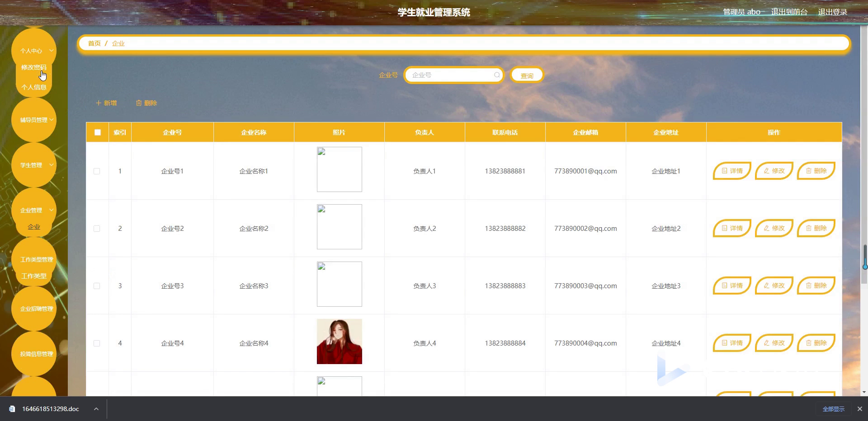Screen dimensions: 868x421
Task: Click 修改 for 企业号4 row
Action: pos(774,343)
